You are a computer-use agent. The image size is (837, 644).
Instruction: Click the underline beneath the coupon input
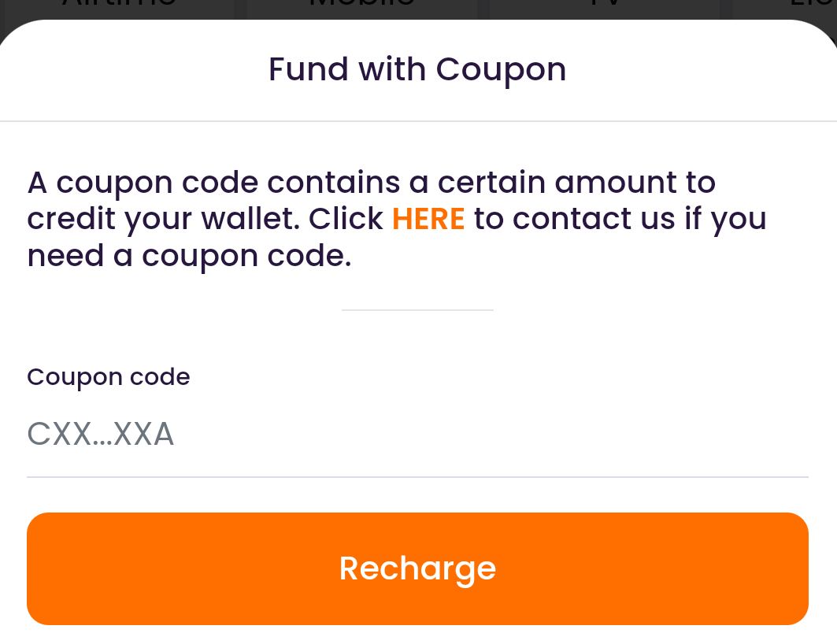click(x=417, y=477)
